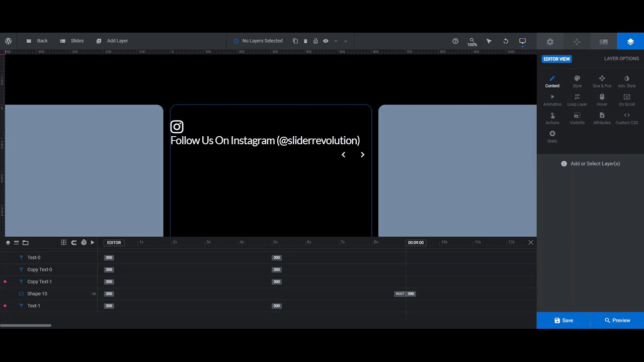Click the Add or Select Layer(s) info icon
644x362 pixels.
[x=564, y=164]
